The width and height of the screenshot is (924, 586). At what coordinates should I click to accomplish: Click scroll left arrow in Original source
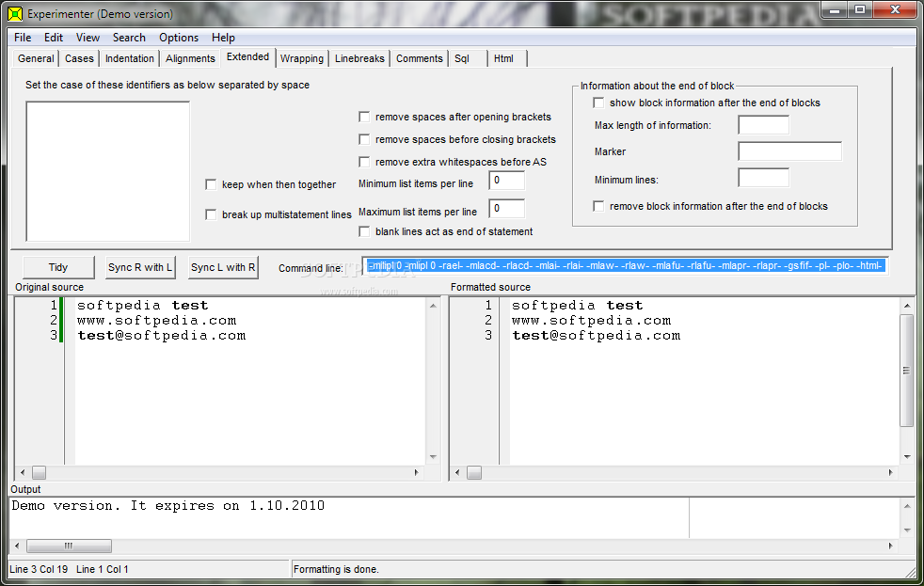point(23,472)
